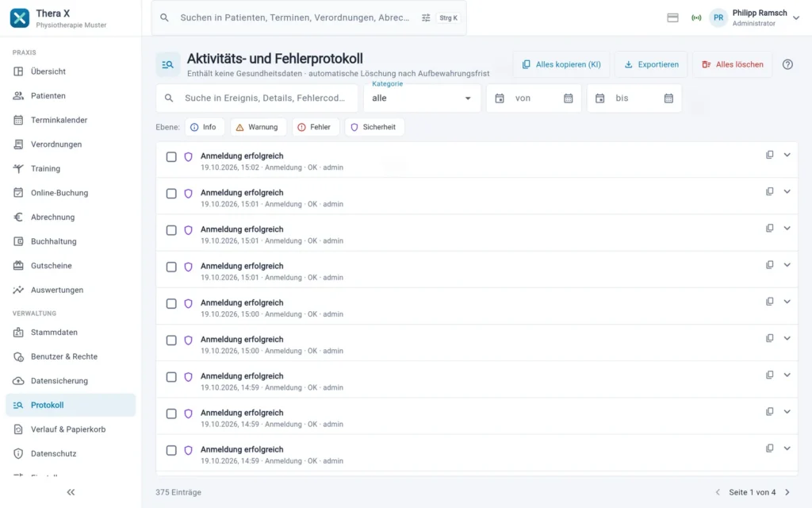Click the Alles löschen button
The image size is (812, 508).
(732, 64)
